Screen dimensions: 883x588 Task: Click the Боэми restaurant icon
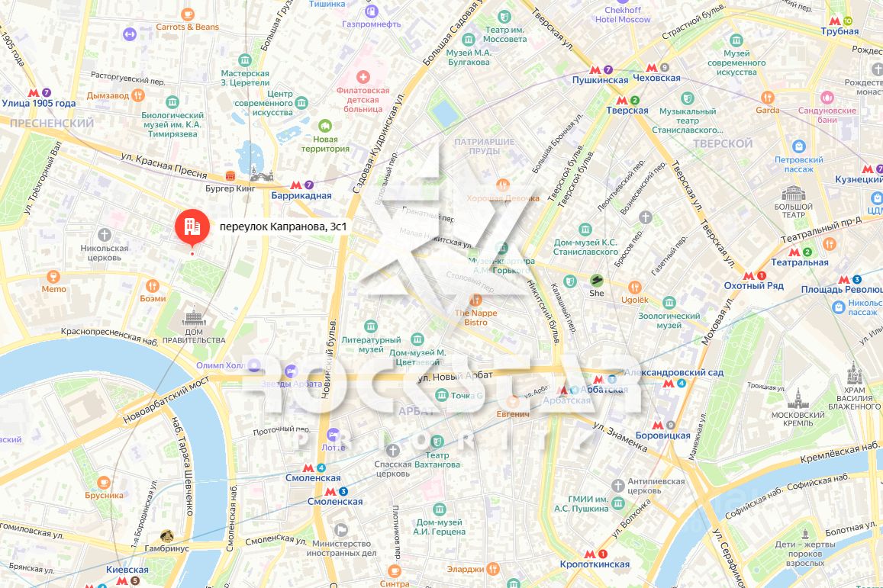pos(153,286)
